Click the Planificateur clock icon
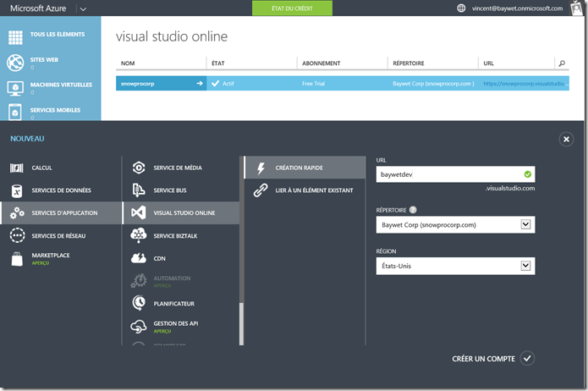 pos(139,303)
